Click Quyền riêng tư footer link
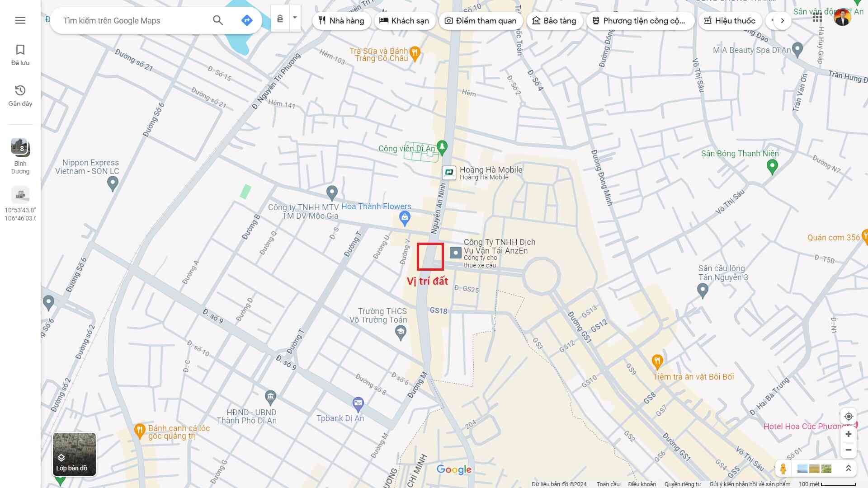This screenshot has height=488, width=868. pyautogui.click(x=682, y=484)
